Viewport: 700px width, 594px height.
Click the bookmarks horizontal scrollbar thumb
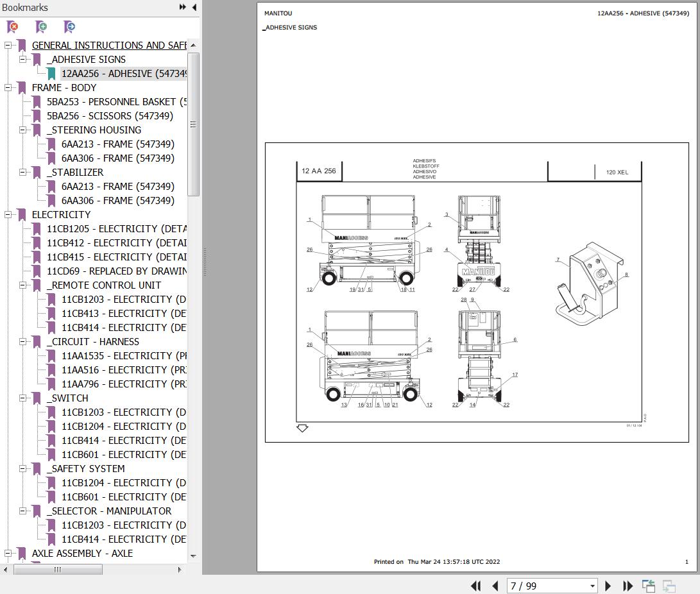coord(58,570)
